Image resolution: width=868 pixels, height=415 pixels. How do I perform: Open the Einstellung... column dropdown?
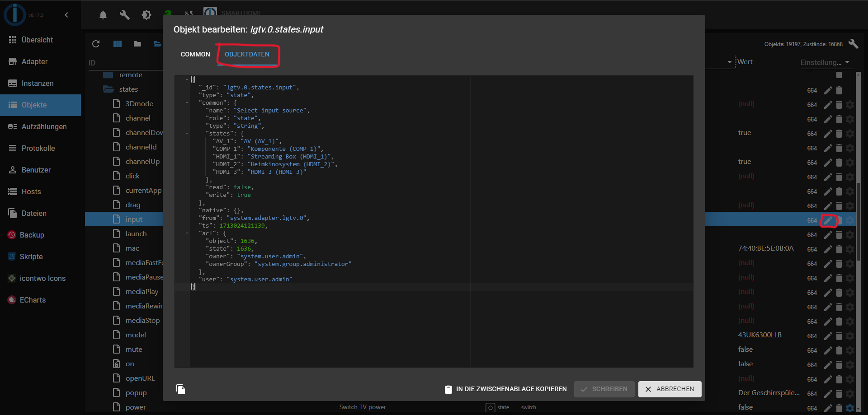pyautogui.click(x=826, y=62)
